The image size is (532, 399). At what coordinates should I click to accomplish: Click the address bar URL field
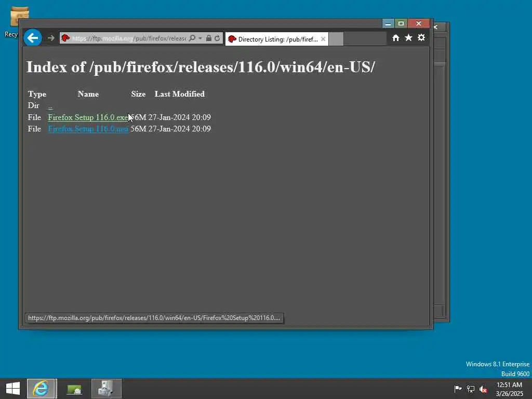129,38
